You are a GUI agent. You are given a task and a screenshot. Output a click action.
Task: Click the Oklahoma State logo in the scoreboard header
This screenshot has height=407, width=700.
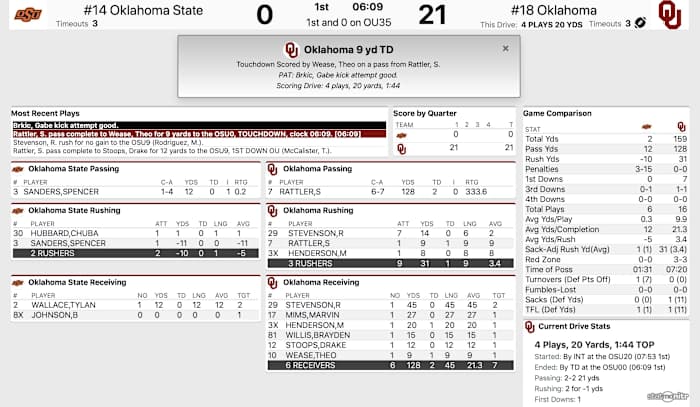point(29,14)
